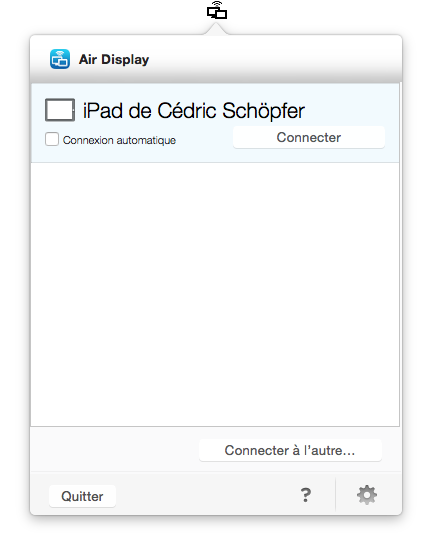This screenshot has width=432, height=549.
Task: Click the blank area left of Connecter à l'autre
Action: point(114,450)
